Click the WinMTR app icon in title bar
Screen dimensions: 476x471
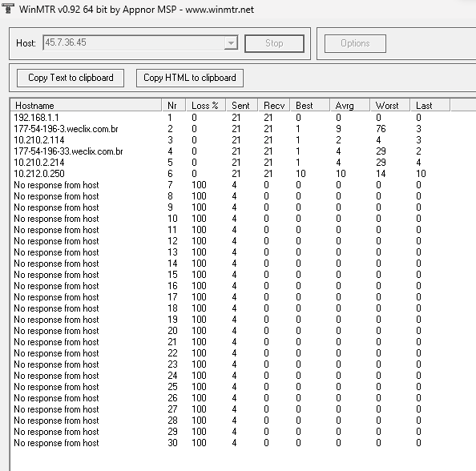coord(8,9)
